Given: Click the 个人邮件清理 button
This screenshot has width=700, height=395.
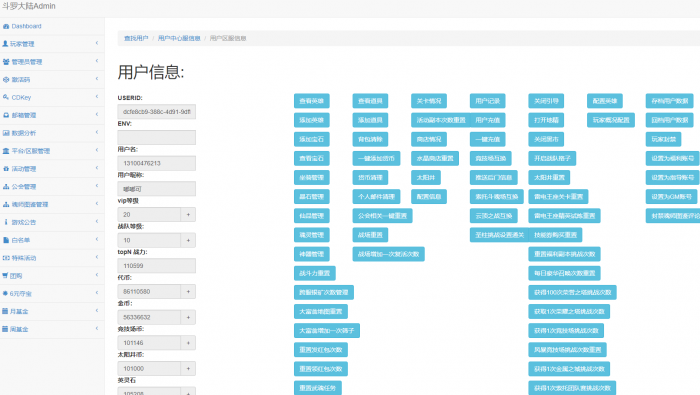Looking at the screenshot, I should pyautogui.click(x=376, y=197).
